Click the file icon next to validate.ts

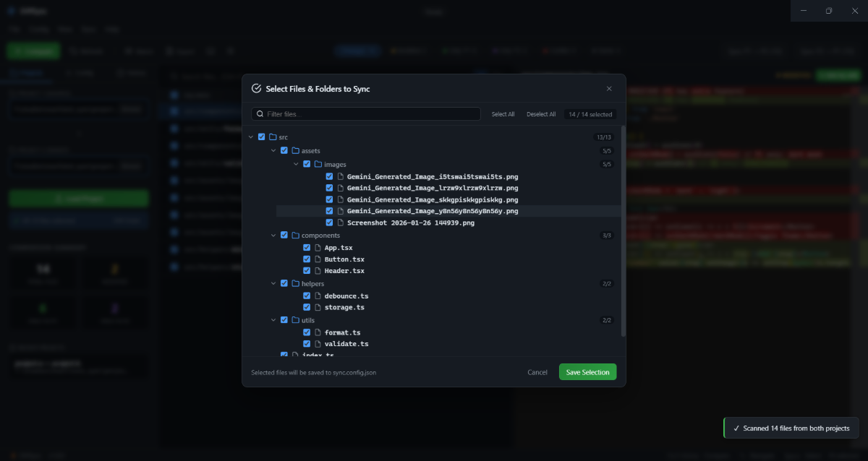(x=318, y=344)
